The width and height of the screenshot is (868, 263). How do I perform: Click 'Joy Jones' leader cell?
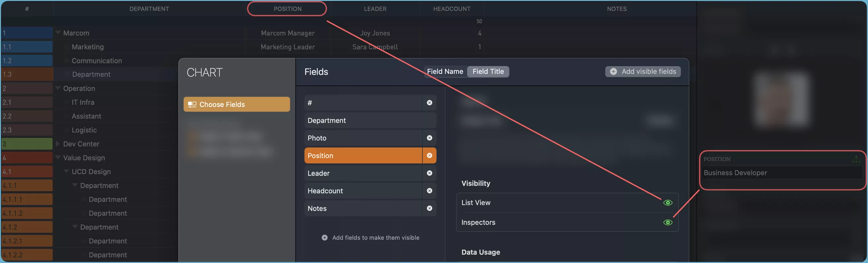coord(375,33)
